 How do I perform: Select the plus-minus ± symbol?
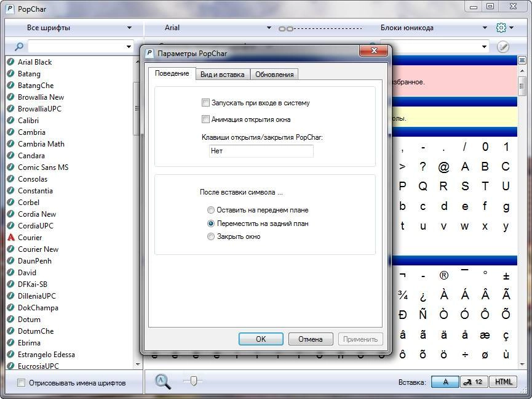(506, 276)
